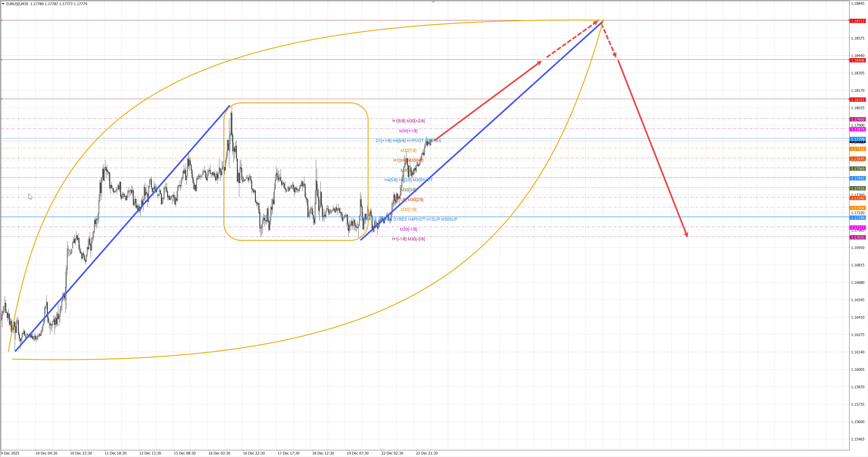Click the chart shift marker at top edge
This screenshot has width=868, height=457.
click(433, 2)
